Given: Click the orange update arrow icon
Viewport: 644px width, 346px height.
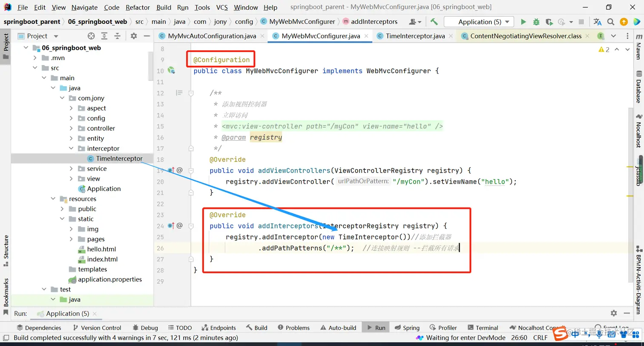Looking at the screenshot, I should (x=624, y=22).
